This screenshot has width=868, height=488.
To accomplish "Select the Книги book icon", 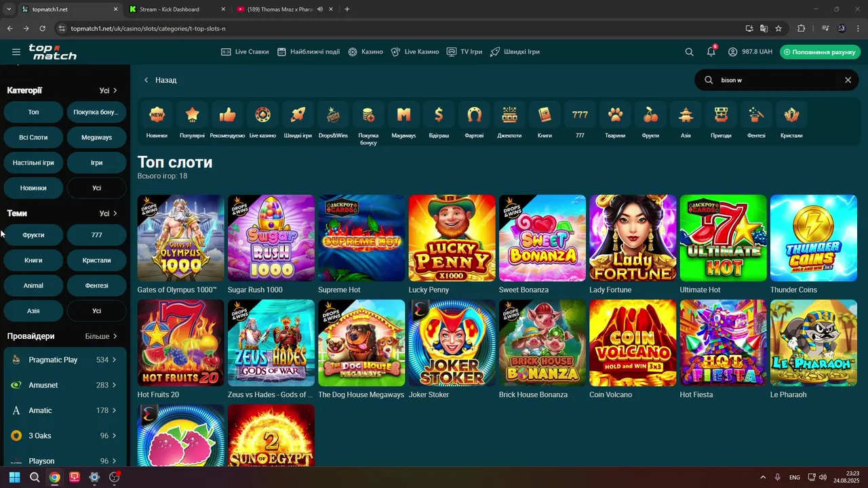I will click(545, 115).
